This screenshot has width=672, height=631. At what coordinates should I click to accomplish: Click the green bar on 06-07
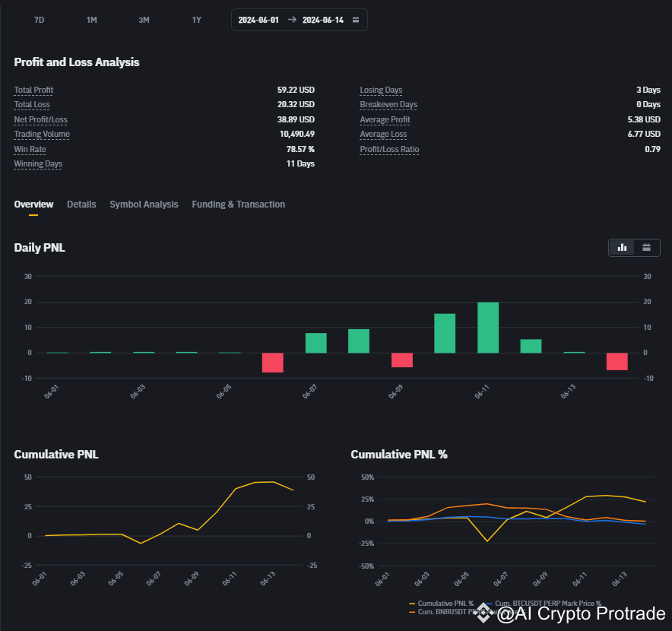(x=316, y=343)
